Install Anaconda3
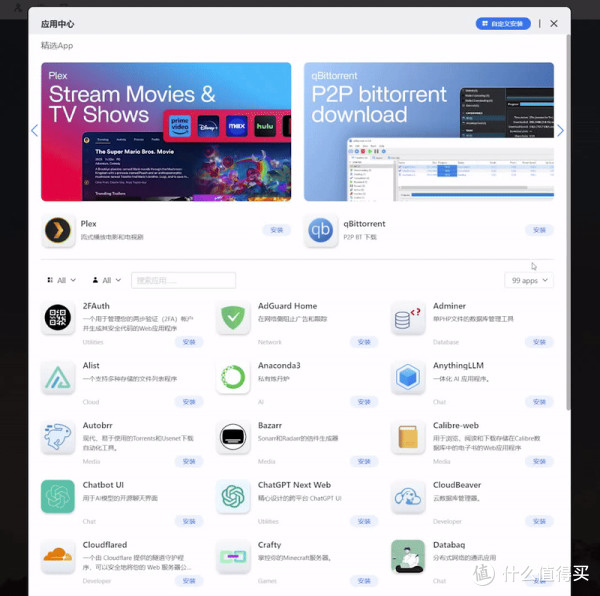 (x=364, y=402)
